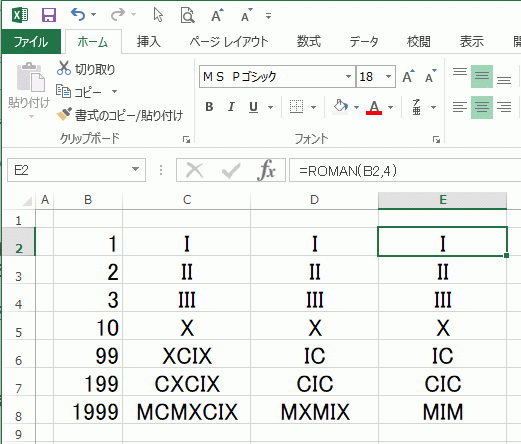521x444 pixels.
Task: Select cell containing MCMXCIX
Action: tap(187, 411)
